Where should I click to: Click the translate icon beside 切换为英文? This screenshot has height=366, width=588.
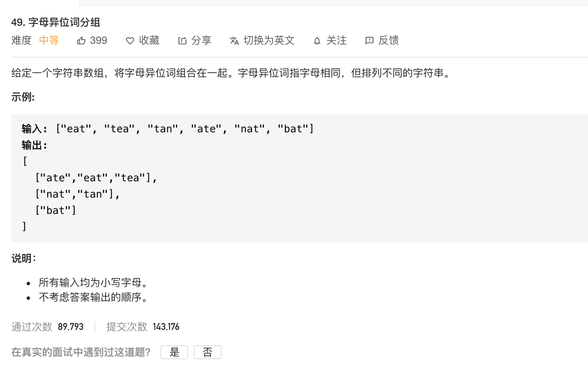click(x=234, y=41)
